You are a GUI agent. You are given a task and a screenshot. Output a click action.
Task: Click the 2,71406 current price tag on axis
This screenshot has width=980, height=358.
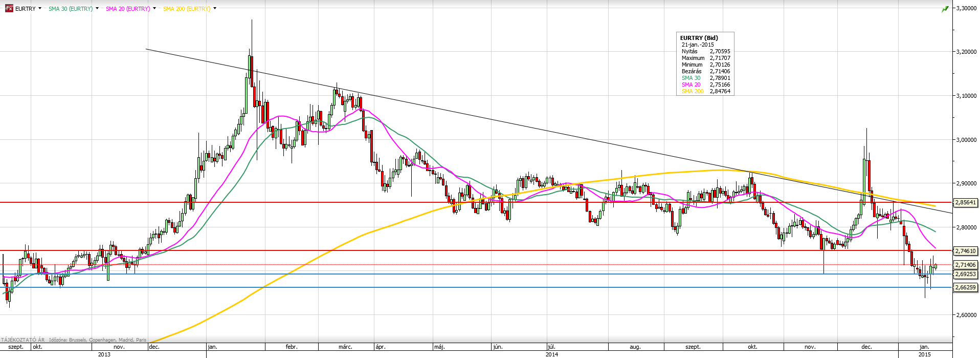coord(966,265)
